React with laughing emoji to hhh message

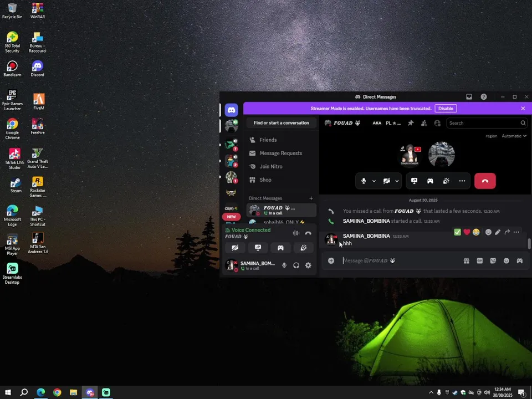tap(476, 232)
